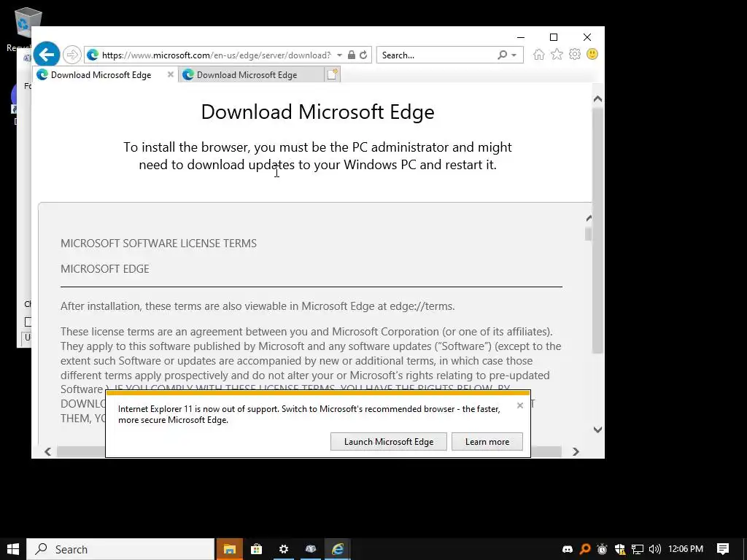
Task: Open Settings gear on the taskbar
Action: (x=284, y=549)
